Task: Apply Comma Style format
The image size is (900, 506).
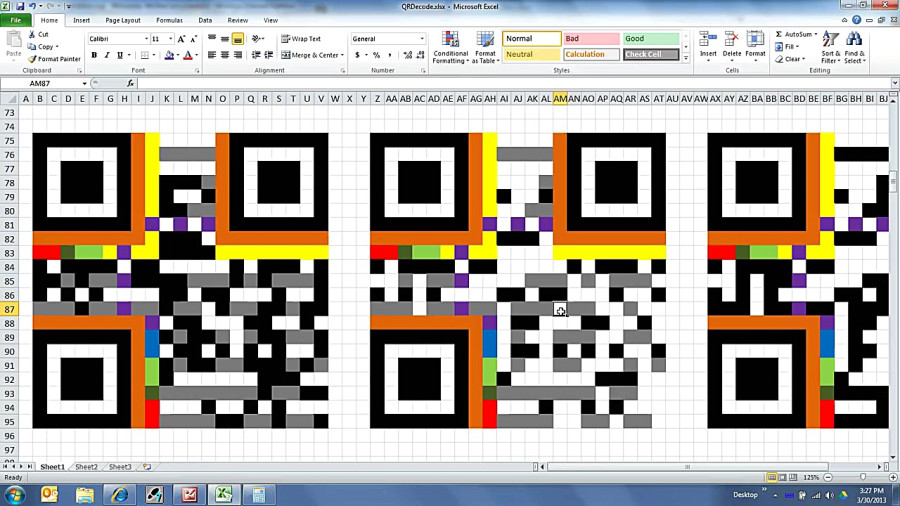Action: pyautogui.click(x=390, y=55)
